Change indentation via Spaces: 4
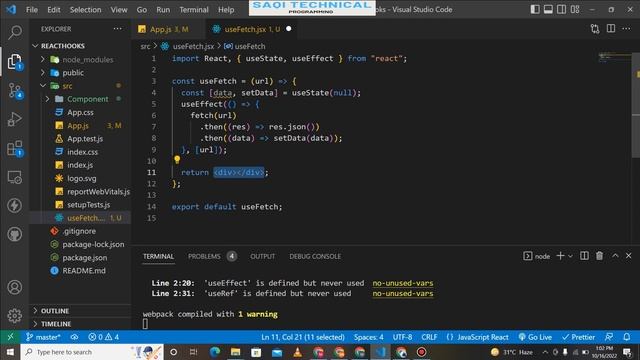This screenshot has height=360, width=640. click(369, 337)
